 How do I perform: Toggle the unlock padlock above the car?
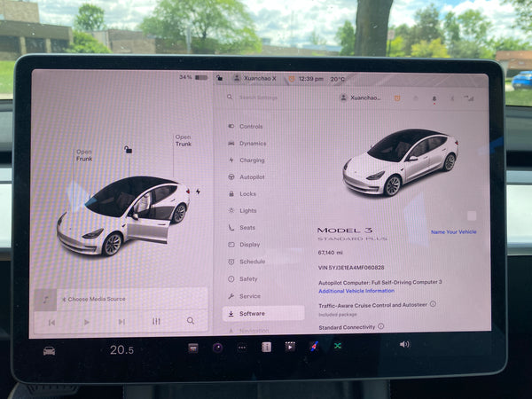(128, 149)
